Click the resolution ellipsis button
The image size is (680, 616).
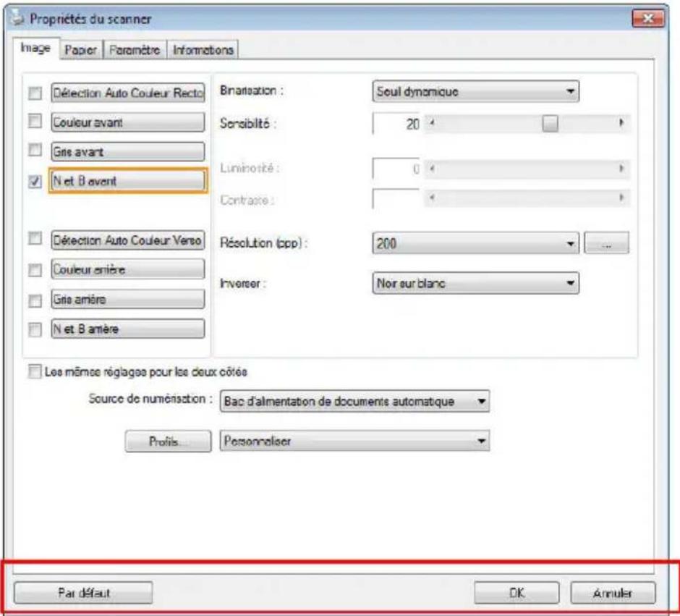click(x=607, y=243)
